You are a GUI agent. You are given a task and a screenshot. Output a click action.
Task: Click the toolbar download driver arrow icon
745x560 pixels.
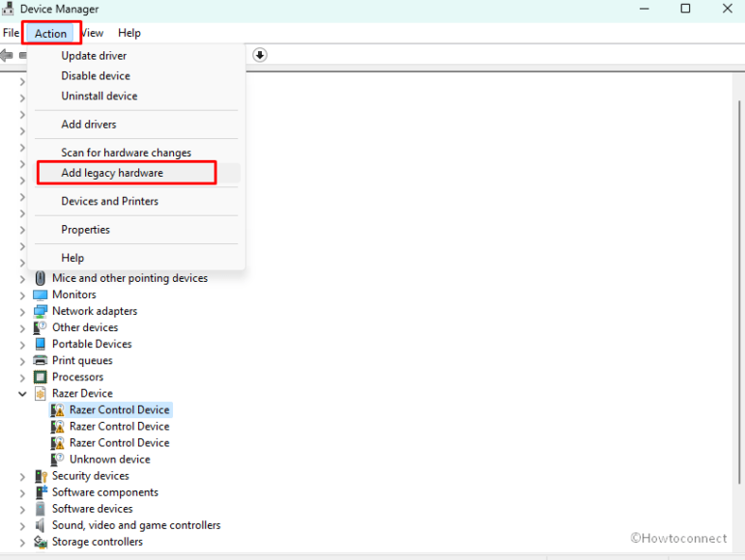(259, 55)
